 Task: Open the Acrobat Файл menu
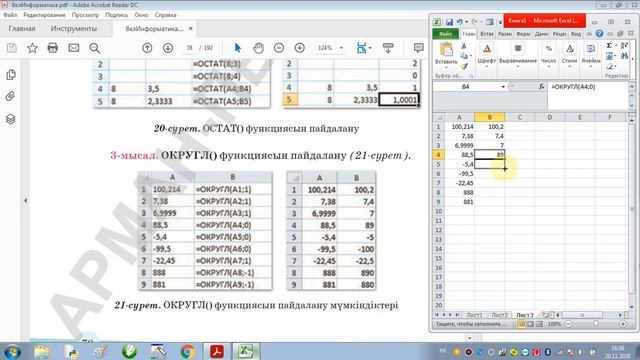(10, 15)
